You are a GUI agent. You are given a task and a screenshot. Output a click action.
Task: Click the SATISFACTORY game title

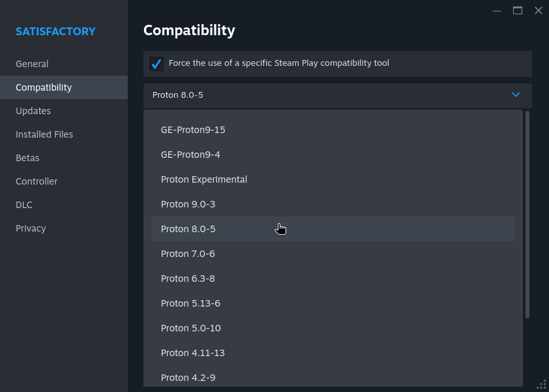pos(55,31)
